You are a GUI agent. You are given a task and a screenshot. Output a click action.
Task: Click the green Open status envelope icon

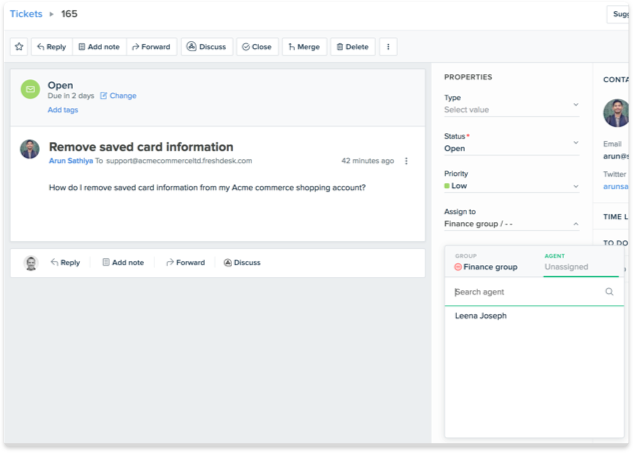coord(30,90)
